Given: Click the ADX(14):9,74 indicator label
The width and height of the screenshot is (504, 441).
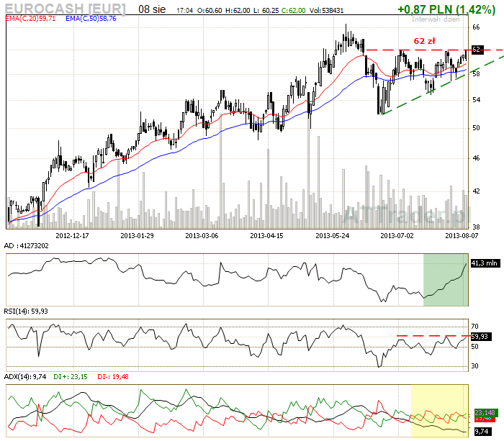Looking at the screenshot, I should (x=25, y=377).
